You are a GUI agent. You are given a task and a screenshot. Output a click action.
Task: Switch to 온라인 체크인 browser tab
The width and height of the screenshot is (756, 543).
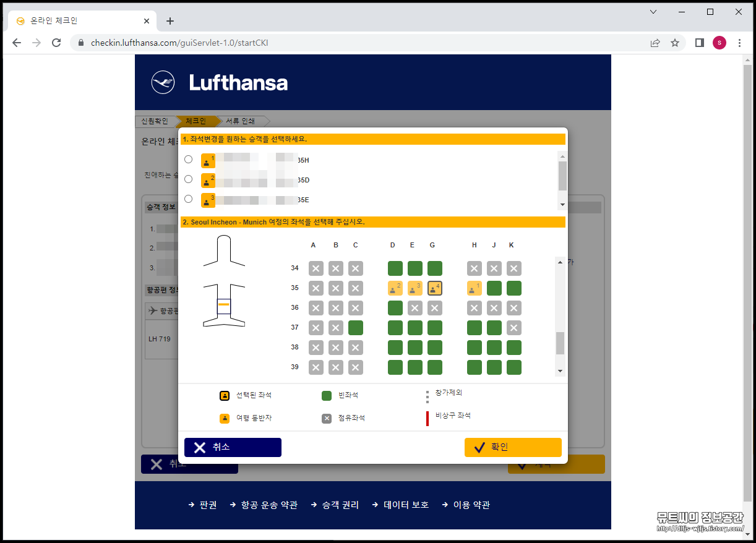point(80,20)
